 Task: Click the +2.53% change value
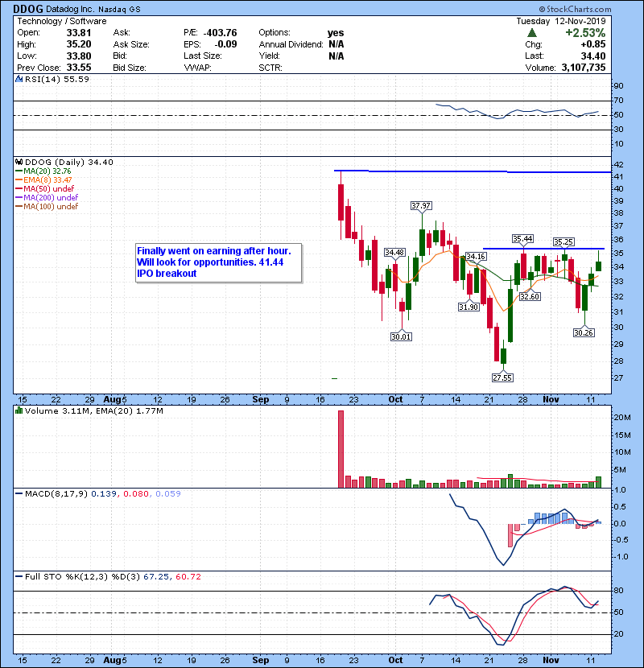tap(585, 33)
